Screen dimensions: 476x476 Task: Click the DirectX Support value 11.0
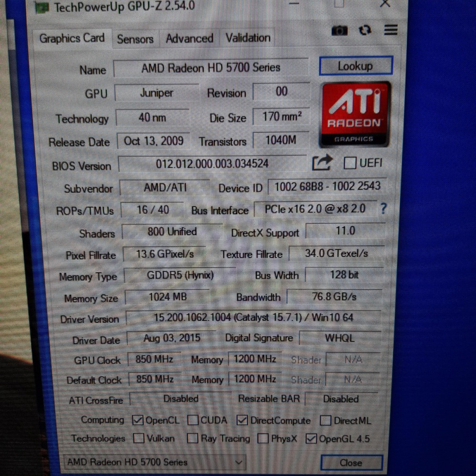[345, 231]
